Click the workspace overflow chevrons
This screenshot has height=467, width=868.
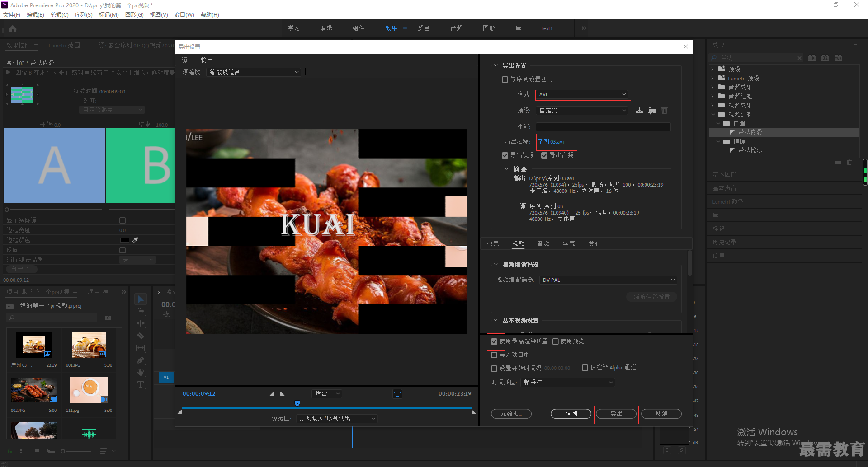584,28
